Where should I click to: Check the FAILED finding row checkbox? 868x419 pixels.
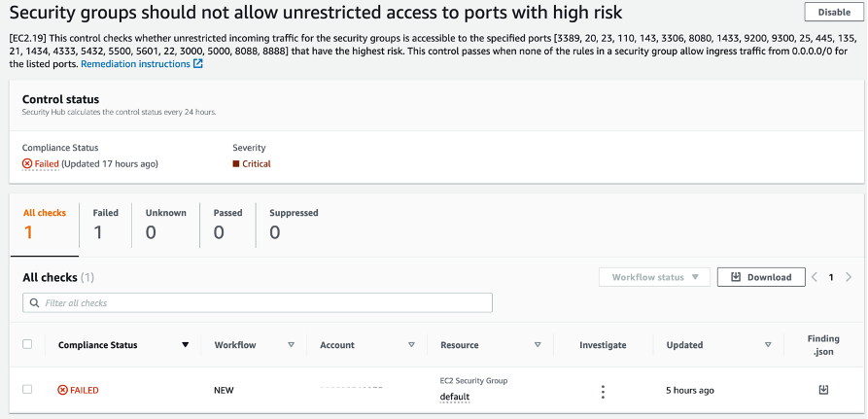click(27, 389)
